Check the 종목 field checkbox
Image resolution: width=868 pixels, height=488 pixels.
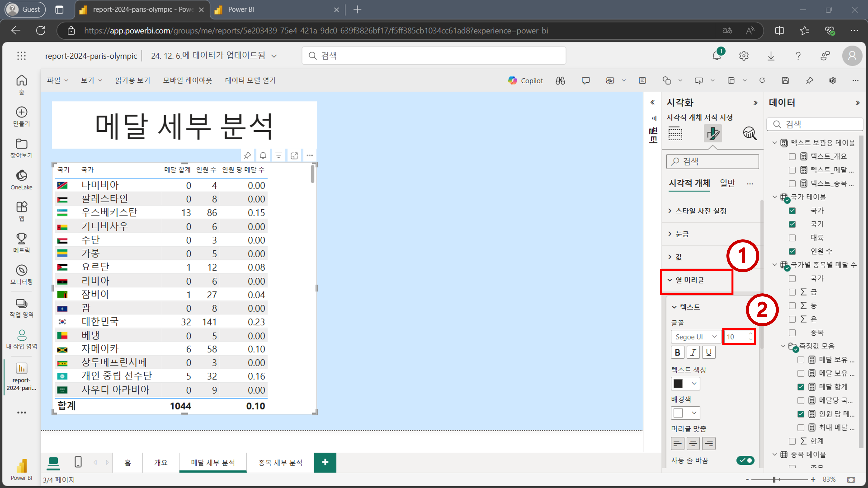coord(792,333)
